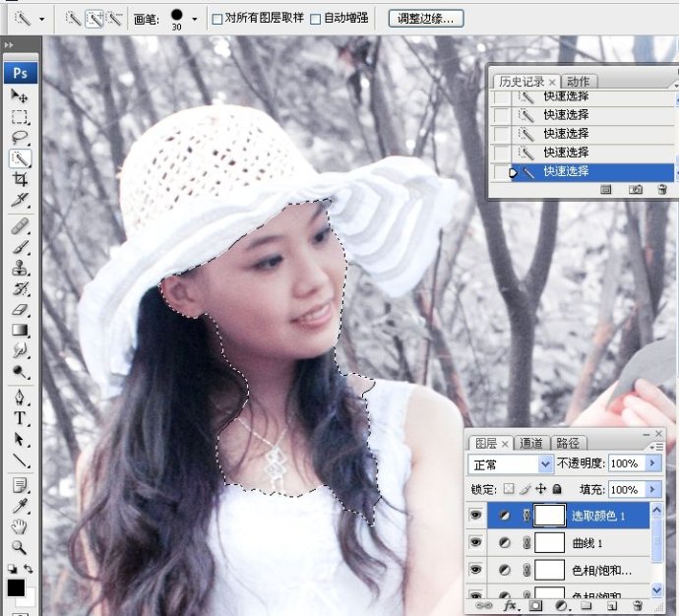Swap foreground and background colors
Screen dimensions: 679x616
(x=29, y=569)
